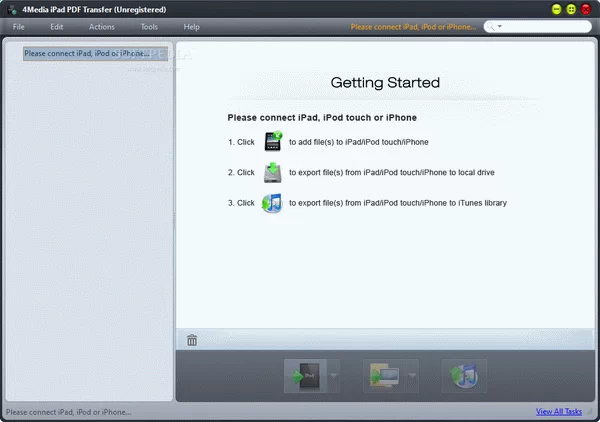600x422 pixels.
Task: Open the search filter dropdown arrow
Action: (500, 27)
